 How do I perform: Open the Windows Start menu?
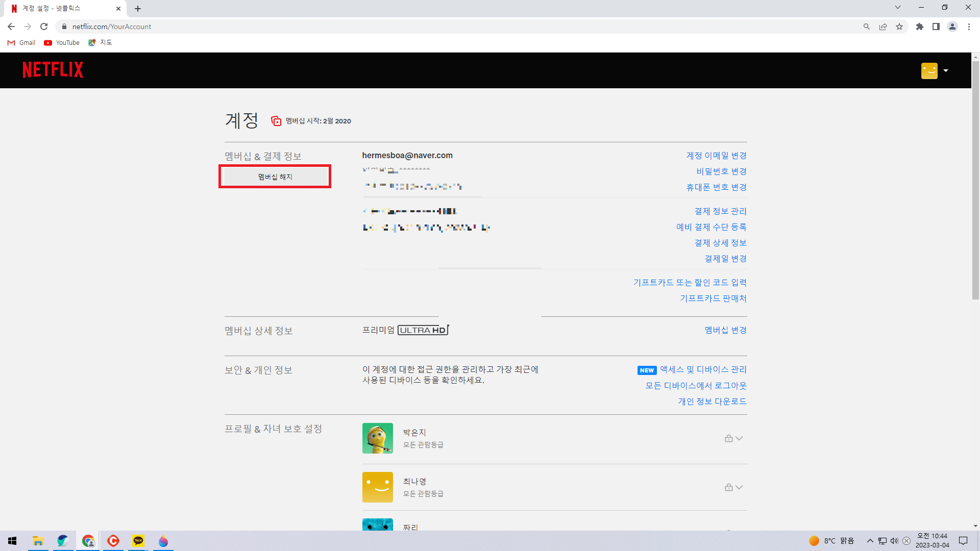12,541
